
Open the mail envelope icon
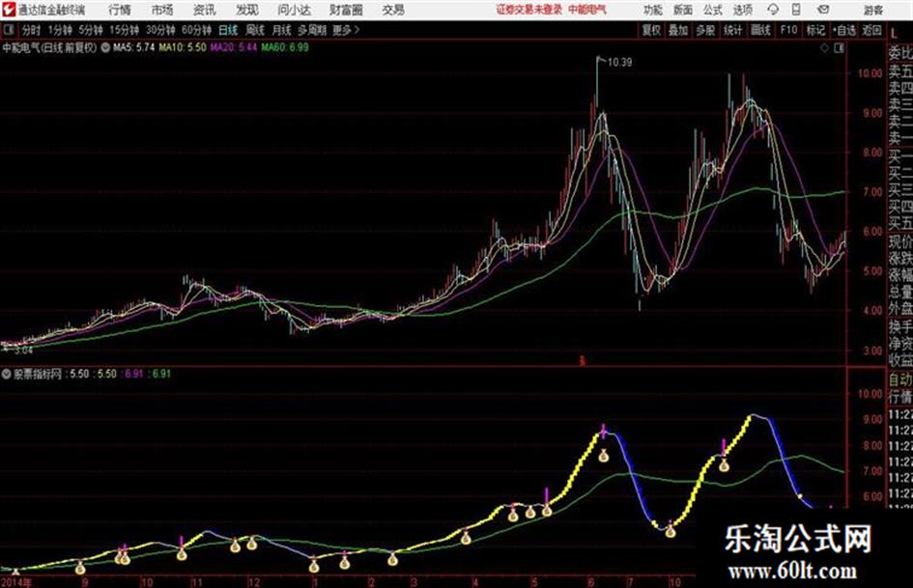823,10
